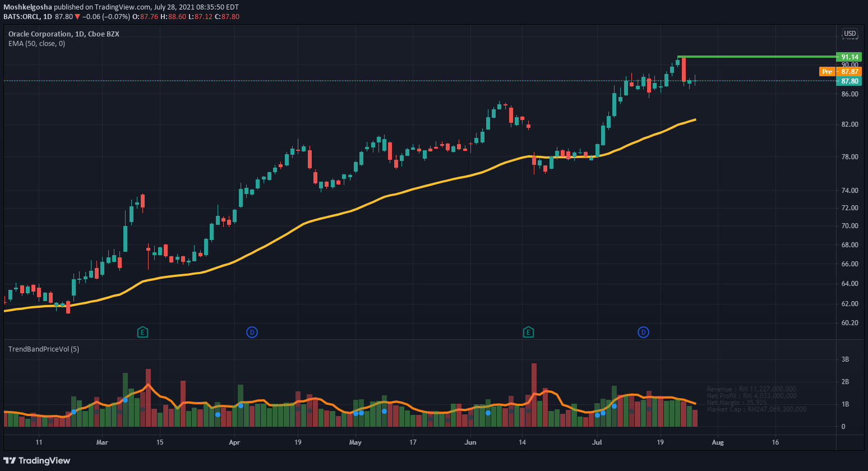Select the 87.80 current price label
Viewport: 868px width, 471px height.
848,81
